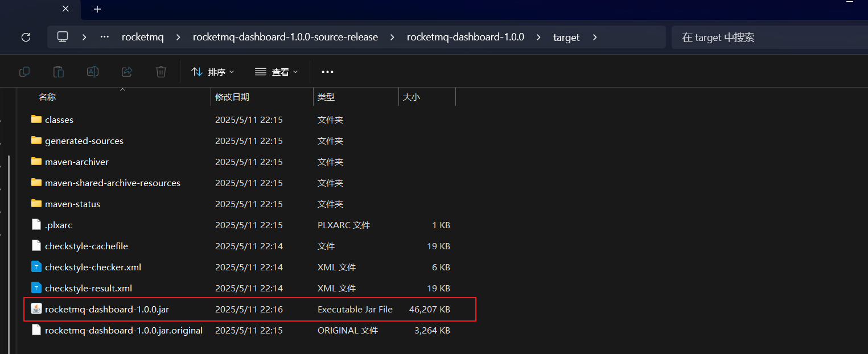The image size is (868, 354).
Task: Navigate to rocketmq-dashboard-1.0.0 breadcrumb
Action: (466, 37)
